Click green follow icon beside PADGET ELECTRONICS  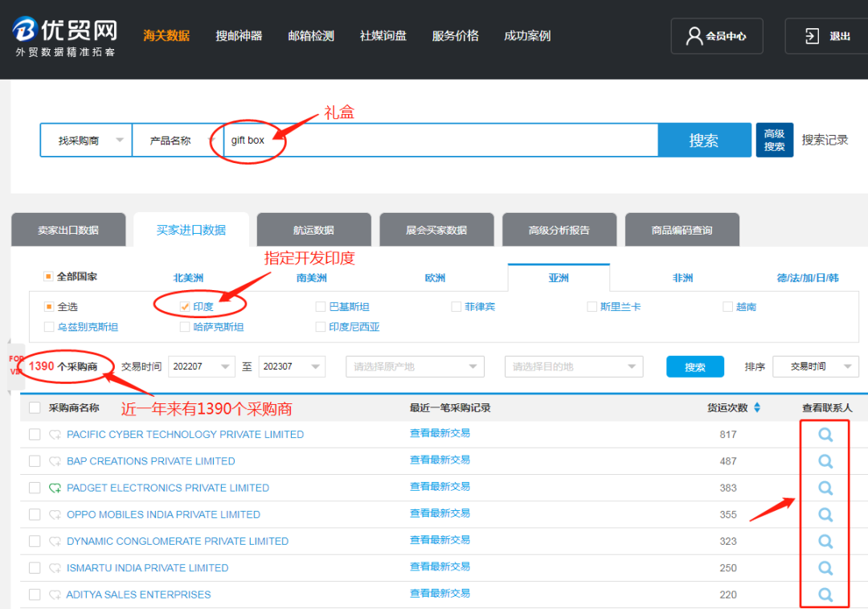[x=55, y=488]
